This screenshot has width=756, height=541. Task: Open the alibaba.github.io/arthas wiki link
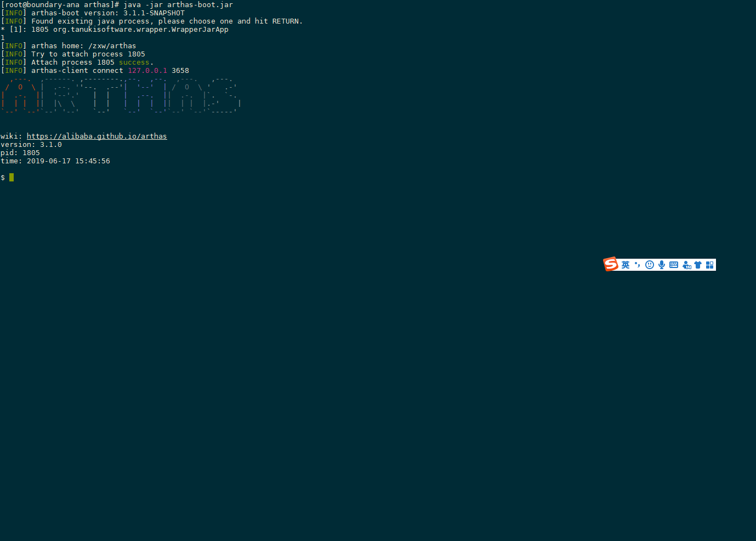pos(96,136)
